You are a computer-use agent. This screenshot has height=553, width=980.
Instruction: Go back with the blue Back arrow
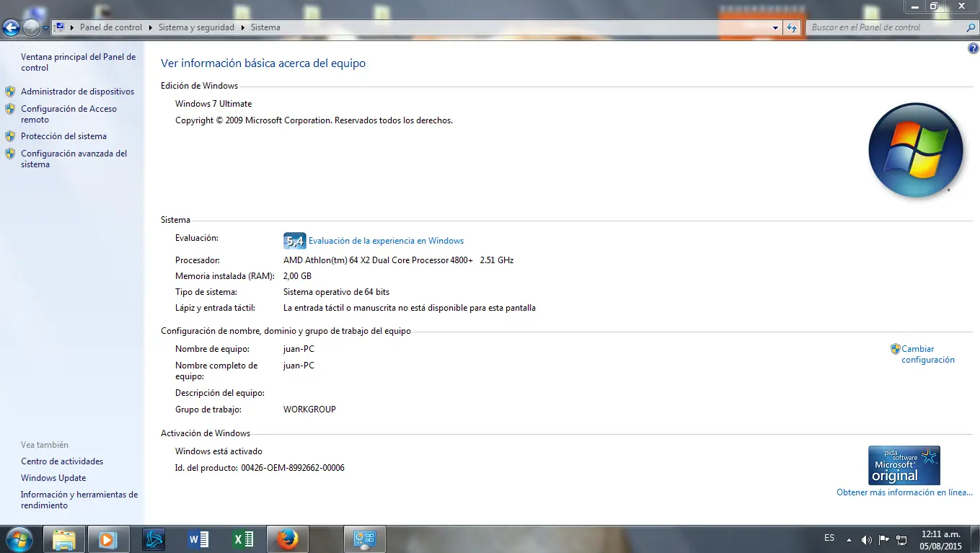tap(12, 28)
